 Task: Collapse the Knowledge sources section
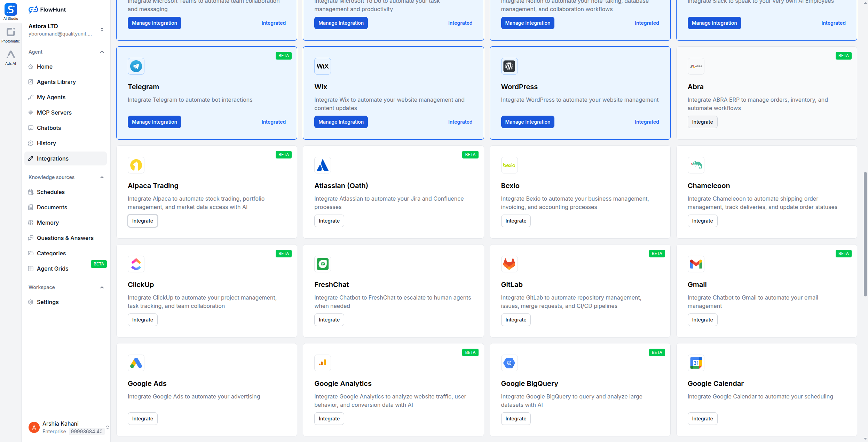[x=102, y=177]
